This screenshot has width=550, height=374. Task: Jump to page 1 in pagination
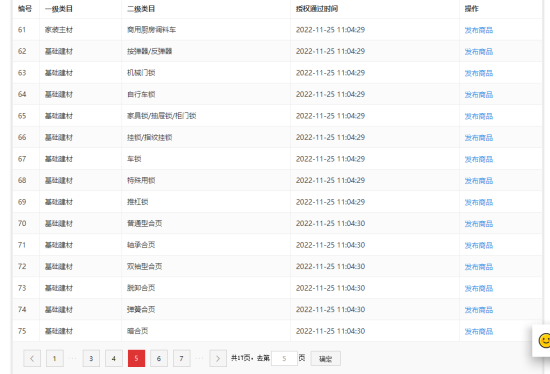(x=55, y=358)
